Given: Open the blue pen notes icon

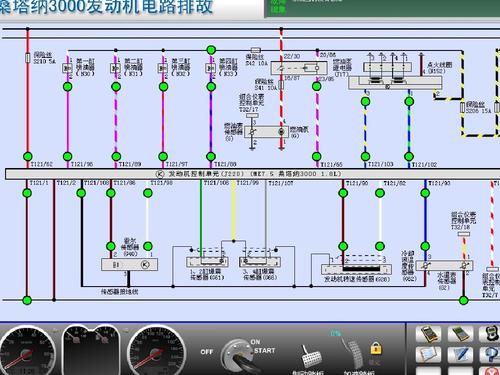Looking at the screenshot, I should [x=460, y=355].
